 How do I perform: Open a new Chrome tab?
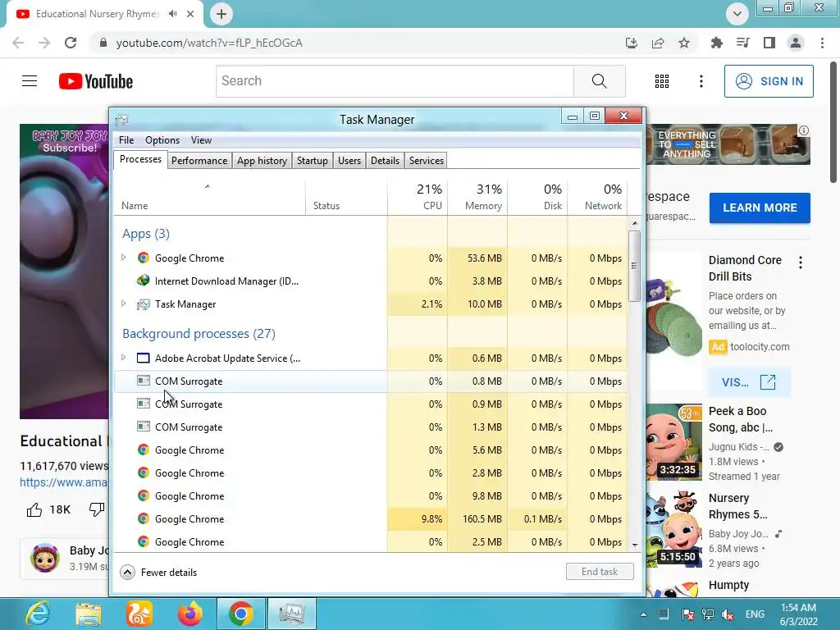221,14
